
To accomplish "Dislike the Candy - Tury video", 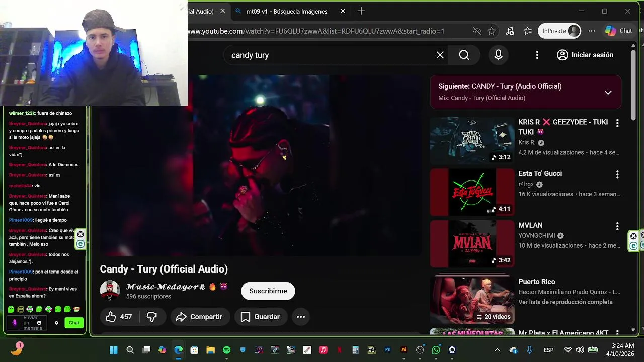I will click(x=151, y=317).
